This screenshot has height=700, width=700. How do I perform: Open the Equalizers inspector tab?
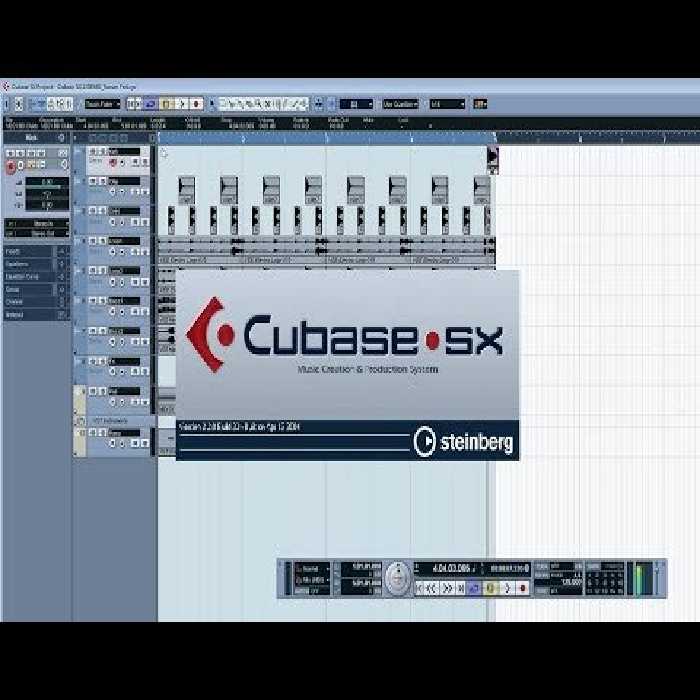click(x=36, y=264)
